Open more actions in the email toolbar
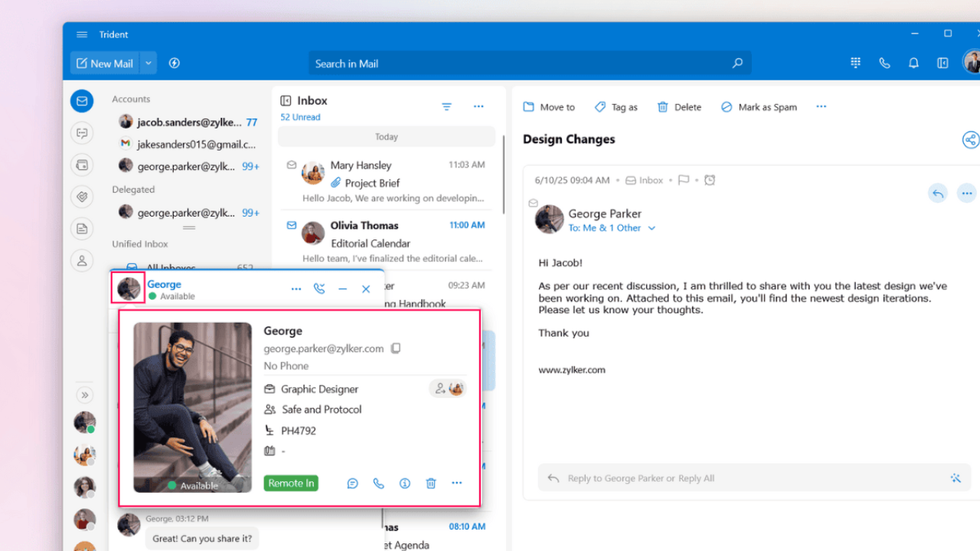Image resolution: width=980 pixels, height=551 pixels. click(822, 106)
